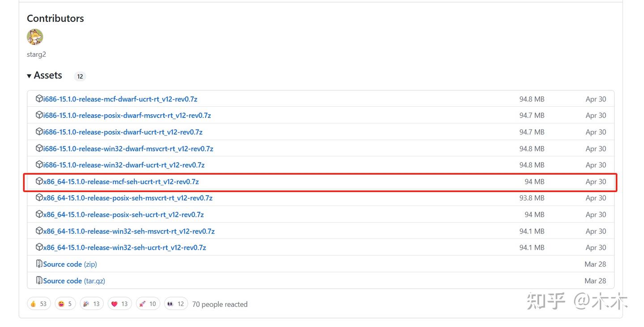The width and height of the screenshot is (644, 327).
Task: Download i686-15.1.0-release-posix-dwarf-msvcrt-rt_v12-rev0.7z
Action: click(127, 115)
